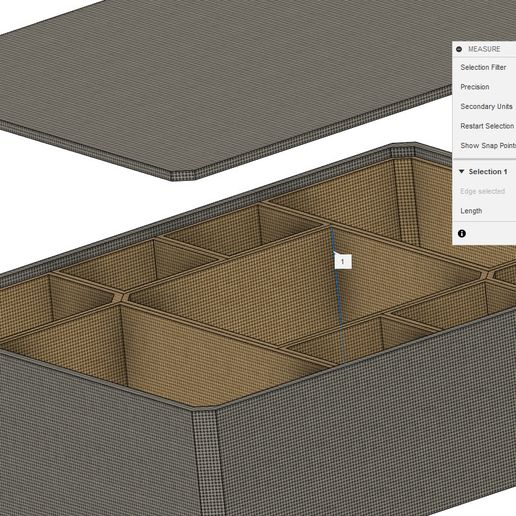This screenshot has height=516, width=516.
Task: Click the Precision label
Action: [x=475, y=87]
